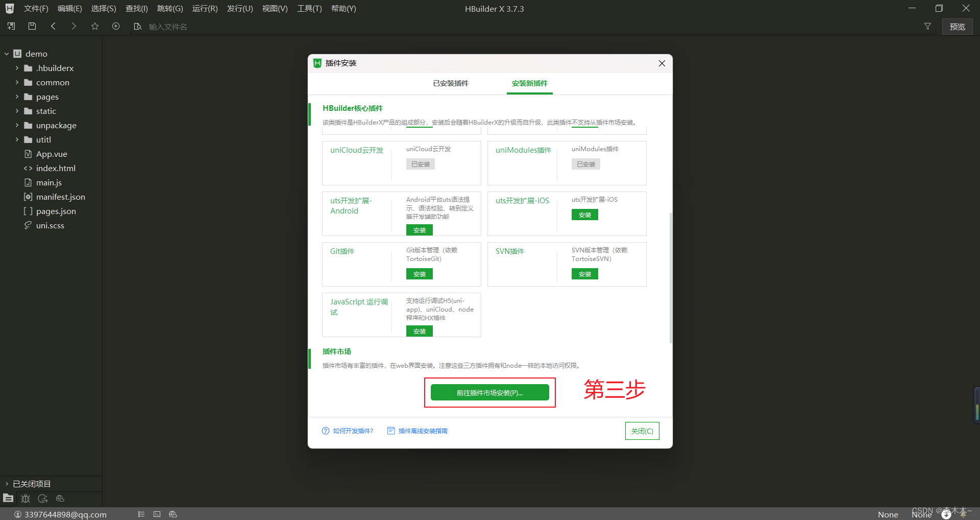Screen dimensions: 980x520
Task: Click the user account icon in status bar
Action: pos(18,514)
